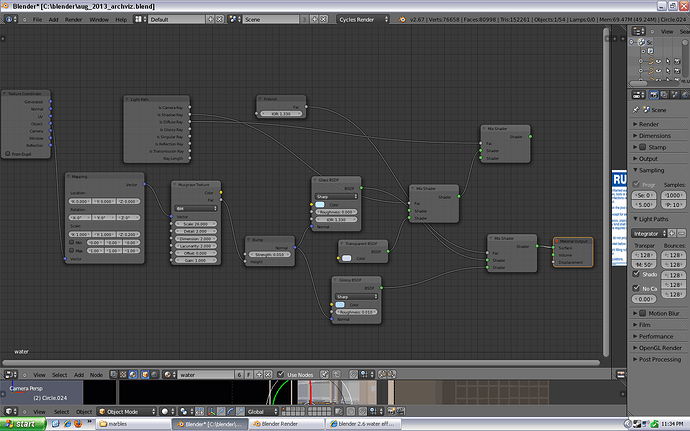This screenshot has width=690, height=431.
Task: Open the Outliner editor type selector icon
Action: click(x=639, y=31)
